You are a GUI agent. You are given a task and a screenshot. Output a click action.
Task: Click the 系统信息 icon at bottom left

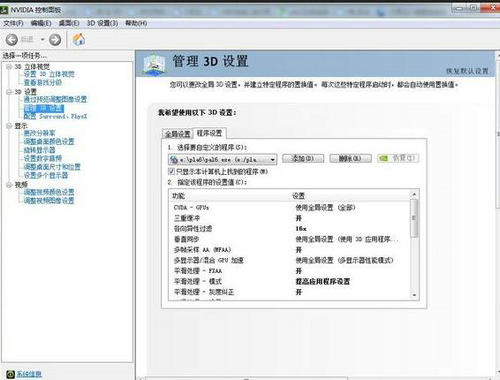(x=10, y=374)
